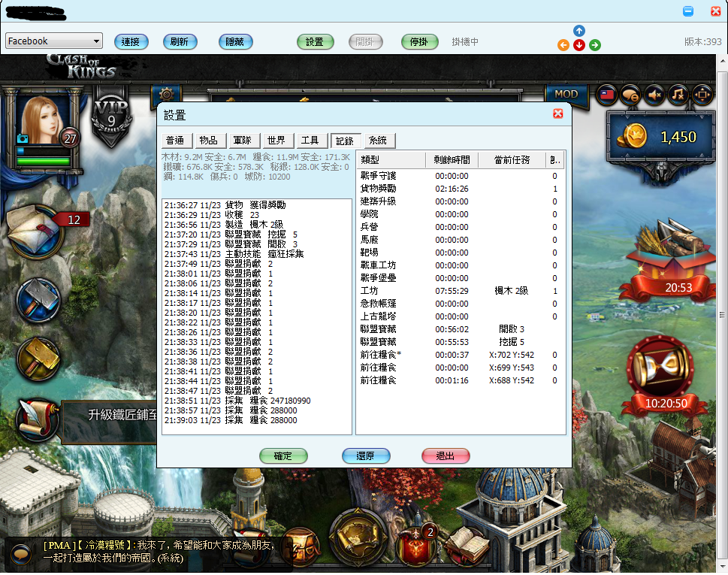Toggle the sound mute speaker icon
The height and width of the screenshot is (575, 728).
[x=654, y=95]
